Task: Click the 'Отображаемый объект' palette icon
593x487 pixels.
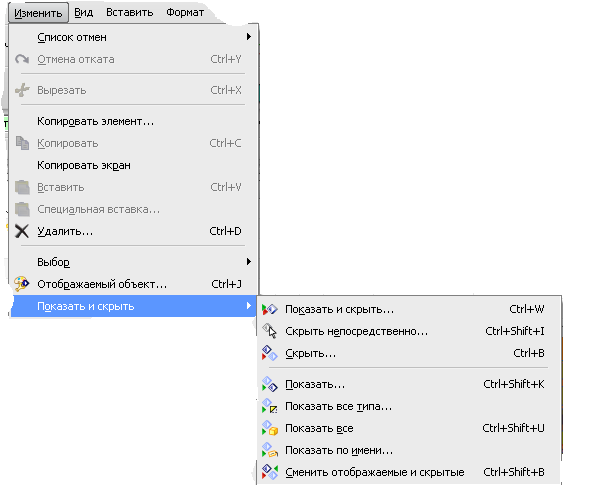Action: (22, 284)
